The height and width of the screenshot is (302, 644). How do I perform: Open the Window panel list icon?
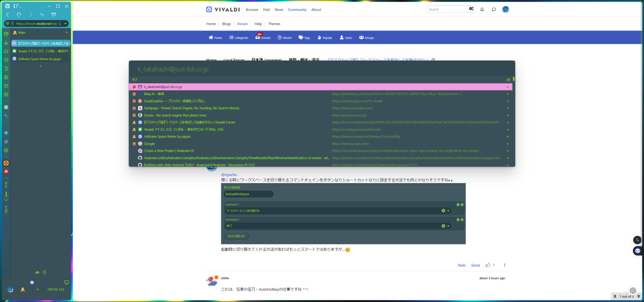6,77
